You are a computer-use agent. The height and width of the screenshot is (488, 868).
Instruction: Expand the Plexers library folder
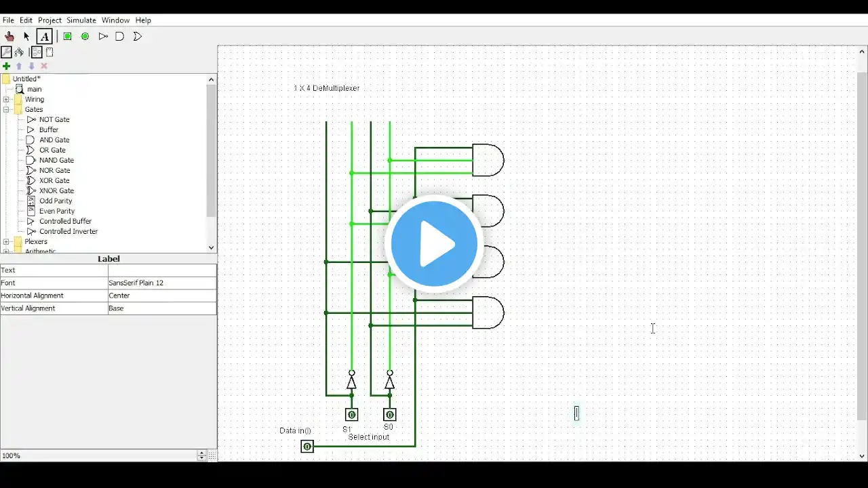tap(6, 241)
